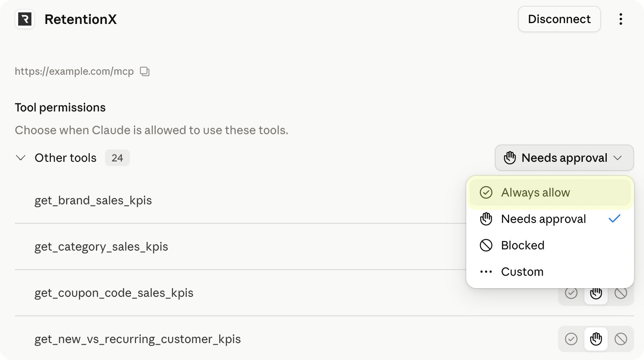The height and width of the screenshot is (360, 644).
Task: Click the 24 tools count badge
Action: click(117, 158)
